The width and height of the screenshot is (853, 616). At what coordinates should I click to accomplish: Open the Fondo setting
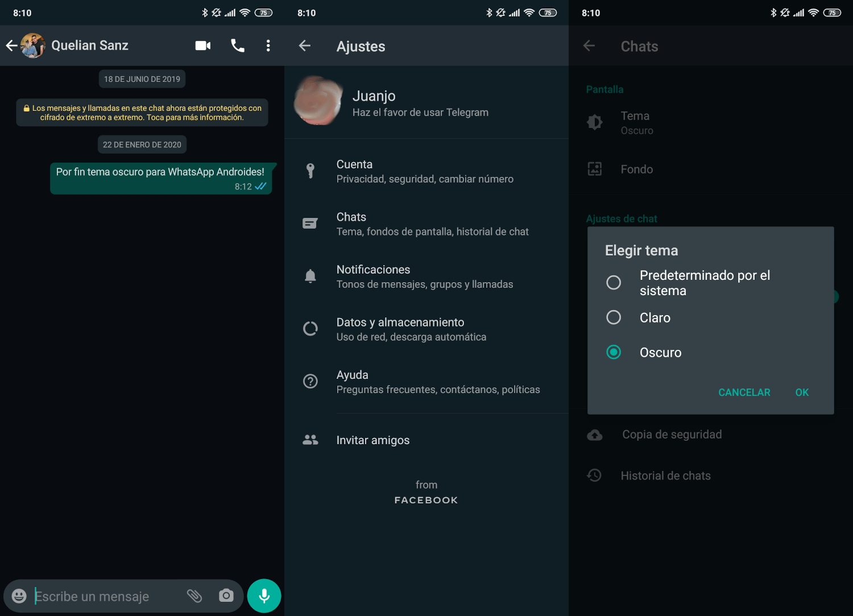tap(711, 169)
